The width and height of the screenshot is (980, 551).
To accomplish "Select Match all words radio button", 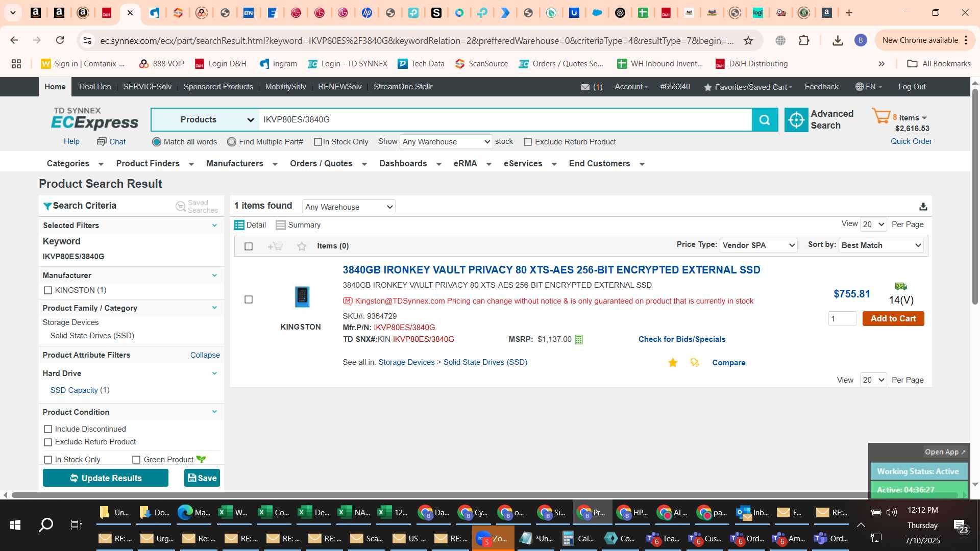I will point(157,142).
